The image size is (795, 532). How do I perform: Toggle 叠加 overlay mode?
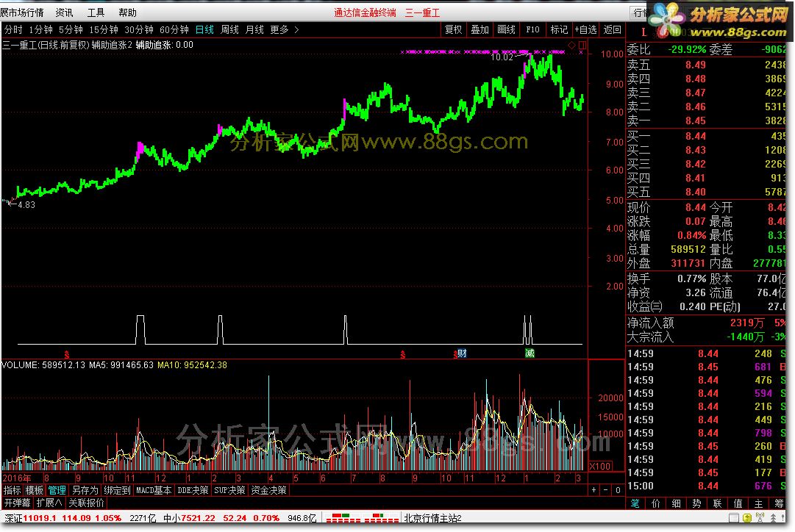(480, 30)
